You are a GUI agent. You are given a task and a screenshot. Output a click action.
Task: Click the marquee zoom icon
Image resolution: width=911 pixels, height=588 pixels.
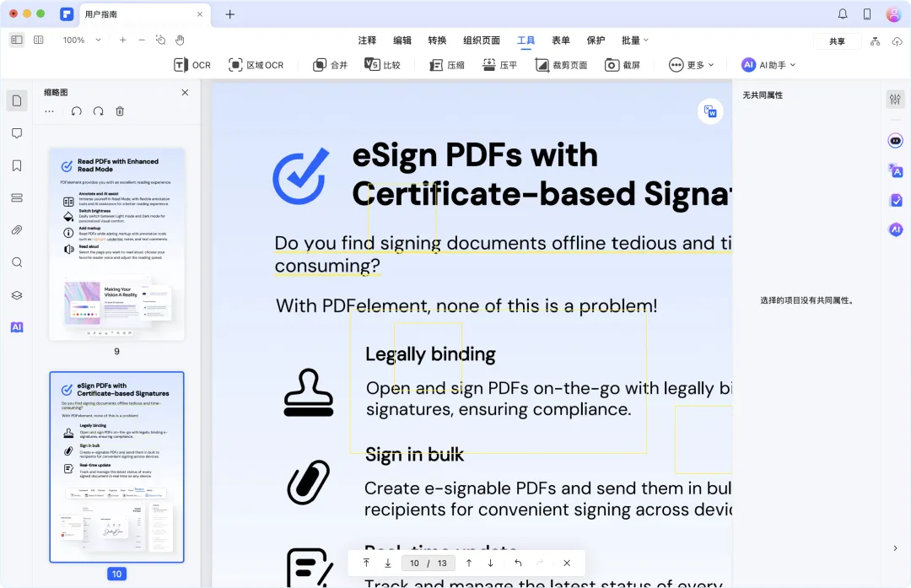[x=160, y=40]
